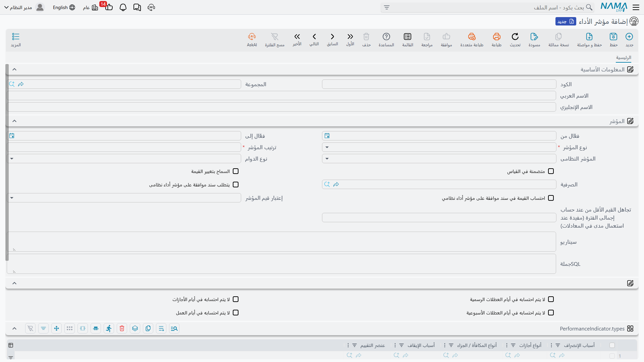Toggle the select-all checkbox in grid header
This screenshot has height=362, width=644.
point(612,345)
